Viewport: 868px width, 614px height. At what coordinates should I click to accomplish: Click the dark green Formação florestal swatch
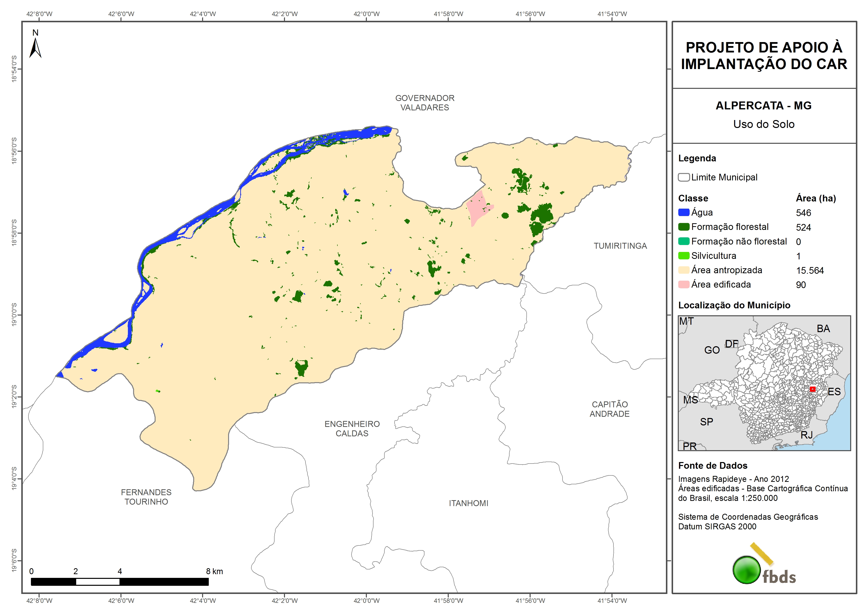pyautogui.click(x=683, y=227)
